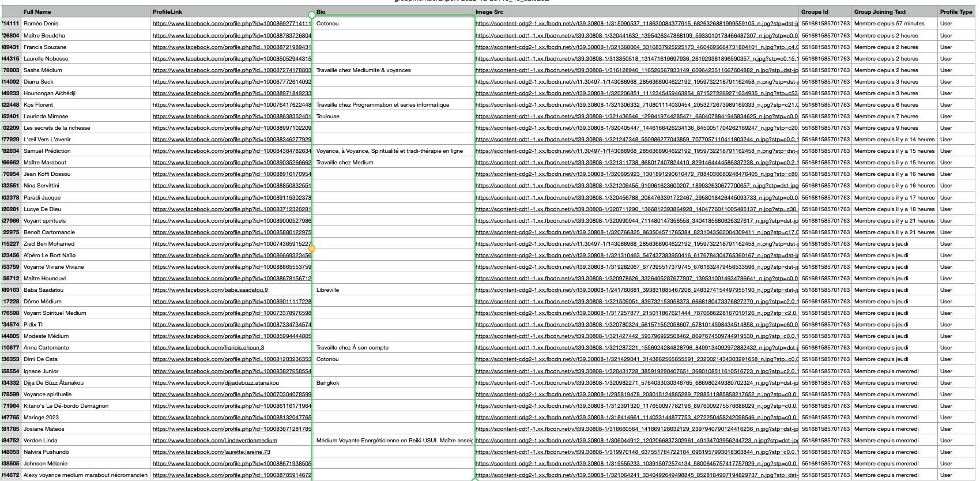Select the Profile Type column header
Image resolution: width=980 pixels, height=481 pixels.
[x=956, y=12]
